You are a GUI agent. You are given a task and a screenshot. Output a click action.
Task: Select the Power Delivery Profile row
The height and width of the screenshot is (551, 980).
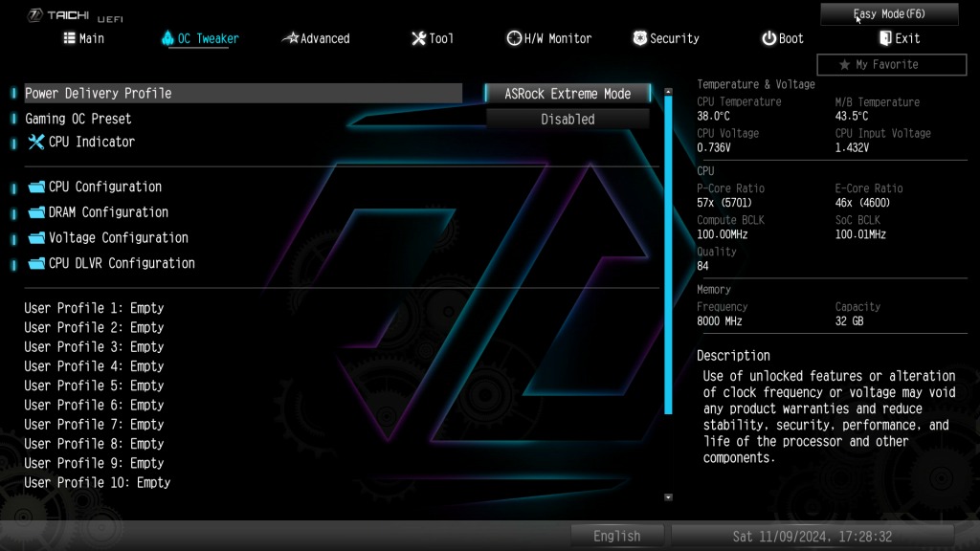[x=243, y=93]
